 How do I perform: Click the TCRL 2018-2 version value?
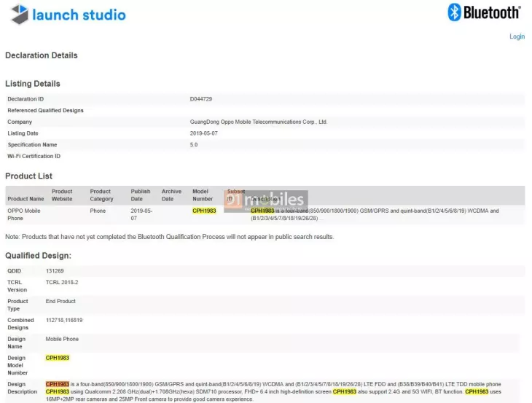click(x=61, y=282)
